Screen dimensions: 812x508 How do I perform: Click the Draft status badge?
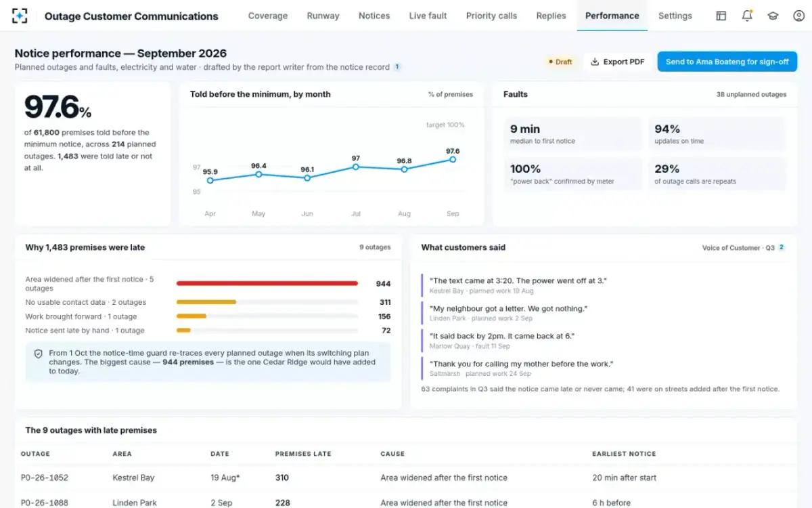click(560, 62)
